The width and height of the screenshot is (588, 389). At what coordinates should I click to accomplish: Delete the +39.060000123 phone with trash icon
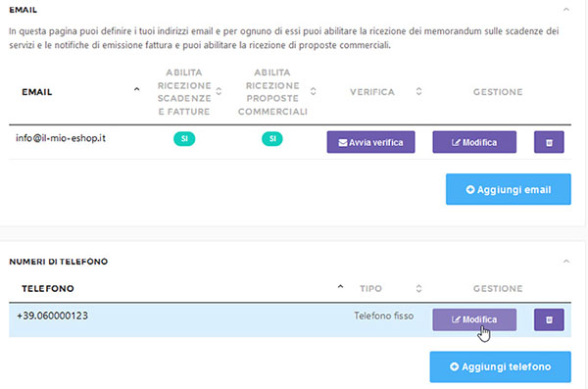click(x=549, y=319)
